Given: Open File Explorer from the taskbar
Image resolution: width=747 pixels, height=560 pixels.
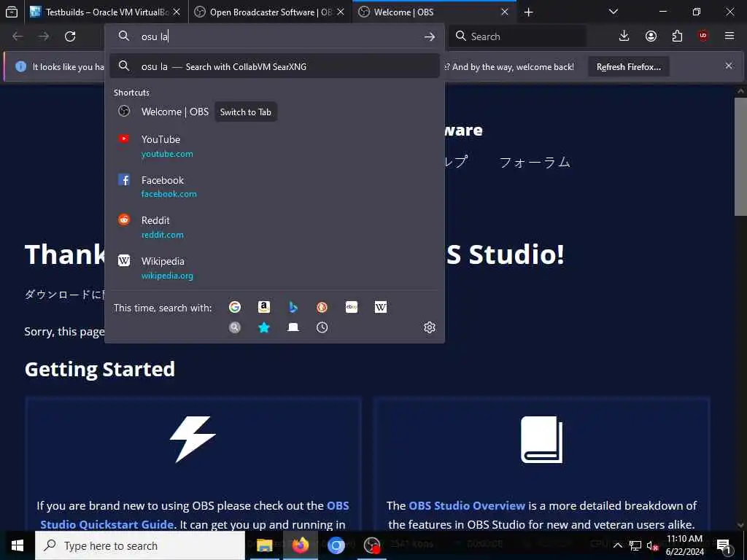Looking at the screenshot, I should 264,545.
